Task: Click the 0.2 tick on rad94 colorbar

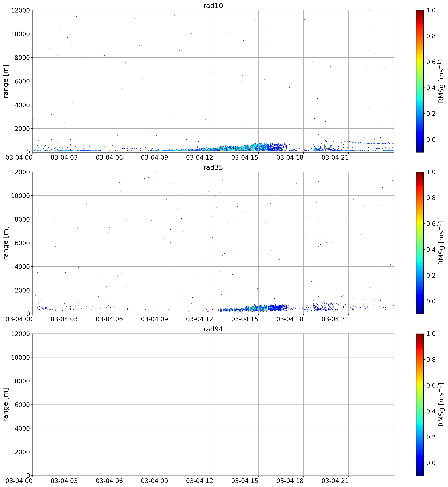Action: pos(431,437)
